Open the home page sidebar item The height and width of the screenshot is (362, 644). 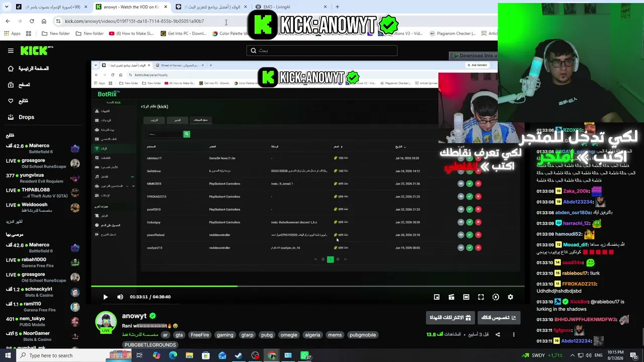click(28, 68)
